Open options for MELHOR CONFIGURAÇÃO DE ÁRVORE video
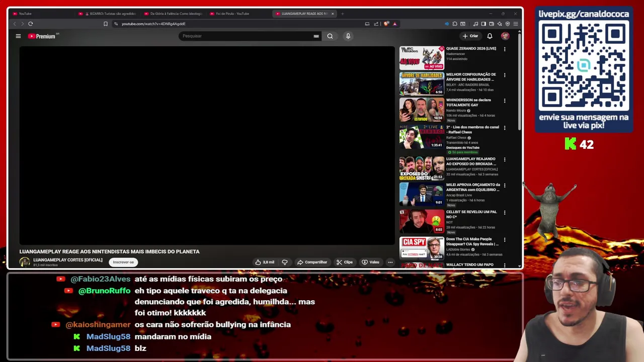Image resolution: width=644 pixels, height=362 pixels. [x=505, y=75]
